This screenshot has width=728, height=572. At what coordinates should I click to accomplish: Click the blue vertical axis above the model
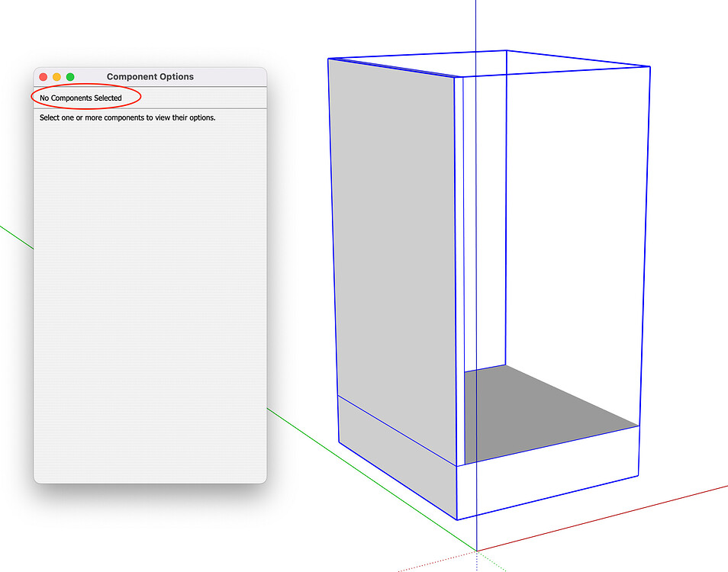pos(476,23)
